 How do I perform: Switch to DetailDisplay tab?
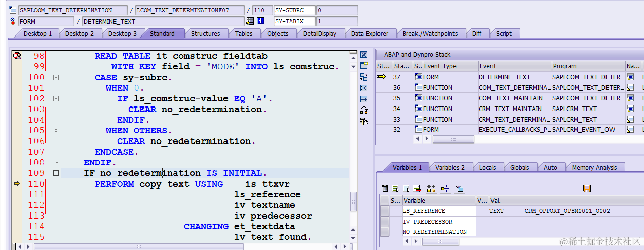[320, 34]
